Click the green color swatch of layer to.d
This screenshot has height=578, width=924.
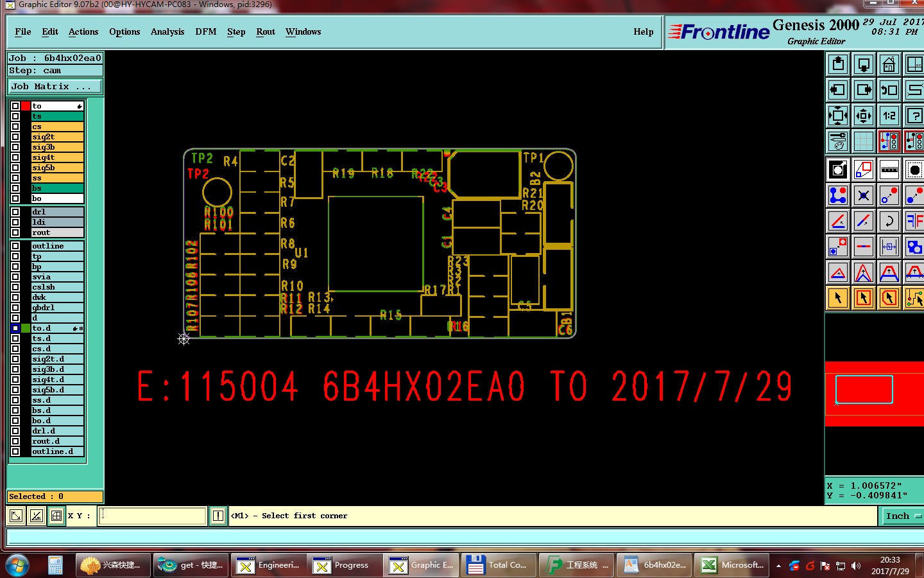point(26,328)
